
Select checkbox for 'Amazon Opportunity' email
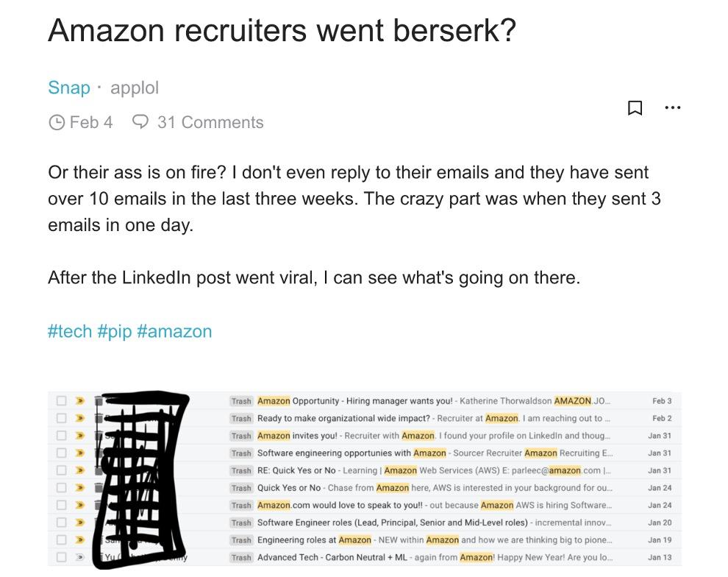click(62, 401)
